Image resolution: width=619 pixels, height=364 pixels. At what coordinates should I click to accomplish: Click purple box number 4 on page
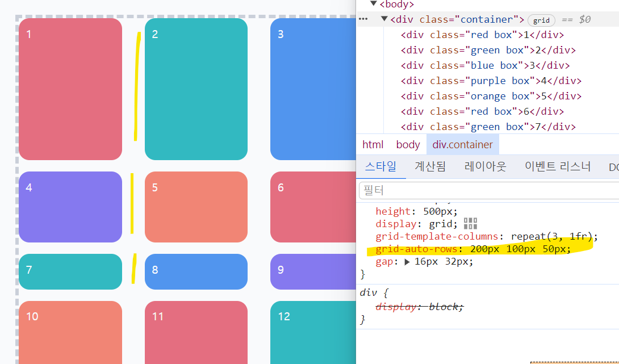coord(70,207)
